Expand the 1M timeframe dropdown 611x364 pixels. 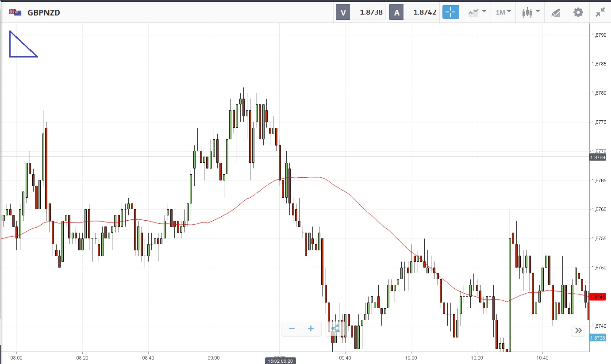pyautogui.click(x=503, y=12)
